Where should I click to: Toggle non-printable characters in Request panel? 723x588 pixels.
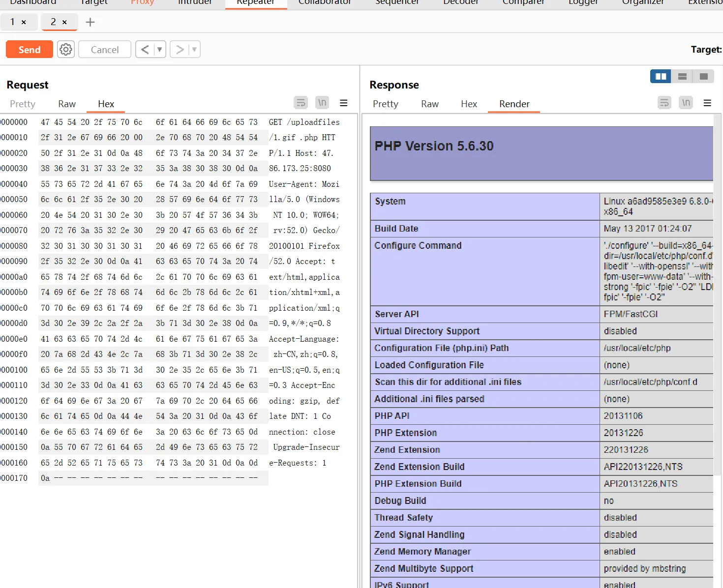(x=322, y=103)
